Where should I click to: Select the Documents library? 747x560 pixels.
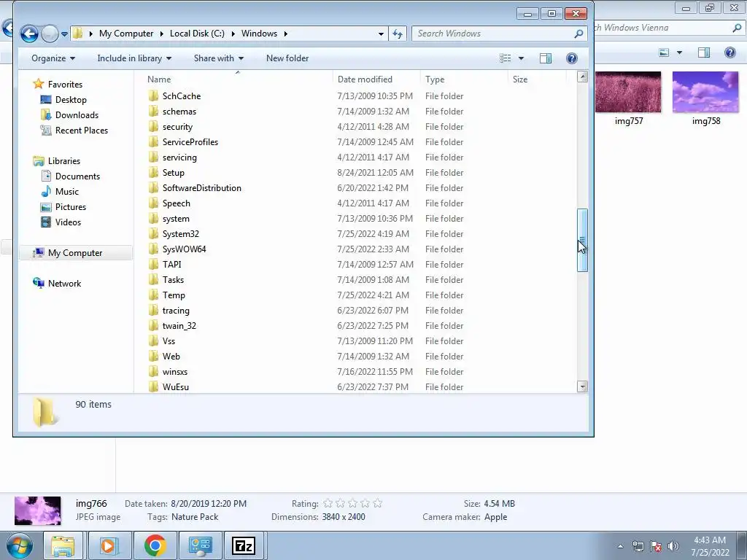pos(77,176)
